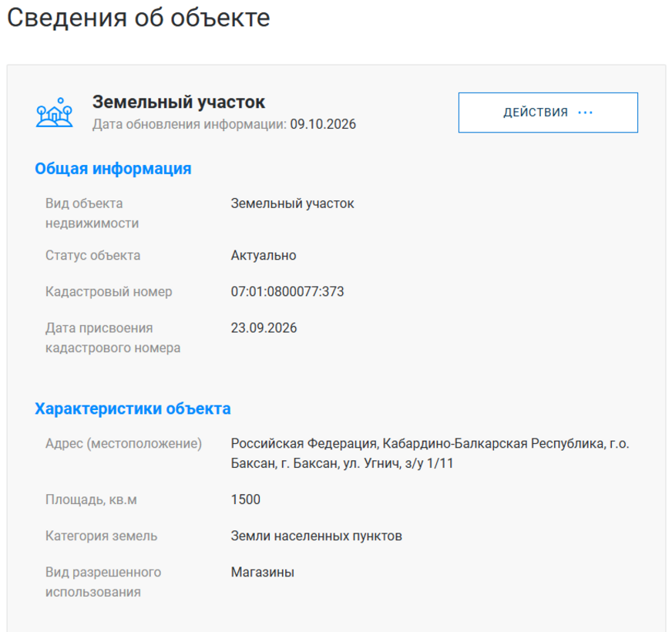Image resolution: width=672 pixels, height=632 pixels.
Task: Click the 'Площадь, кв.м' label
Action: (x=91, y=500)
